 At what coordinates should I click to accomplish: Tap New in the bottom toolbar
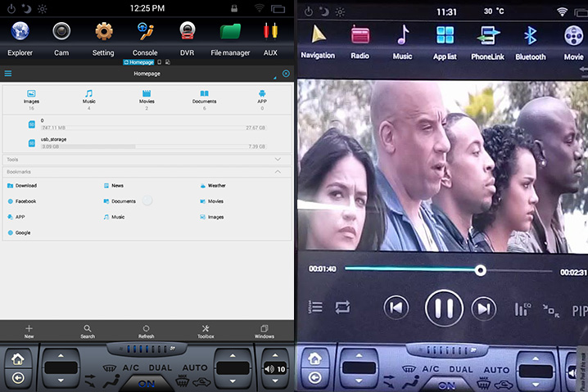[x=29, y=331]
